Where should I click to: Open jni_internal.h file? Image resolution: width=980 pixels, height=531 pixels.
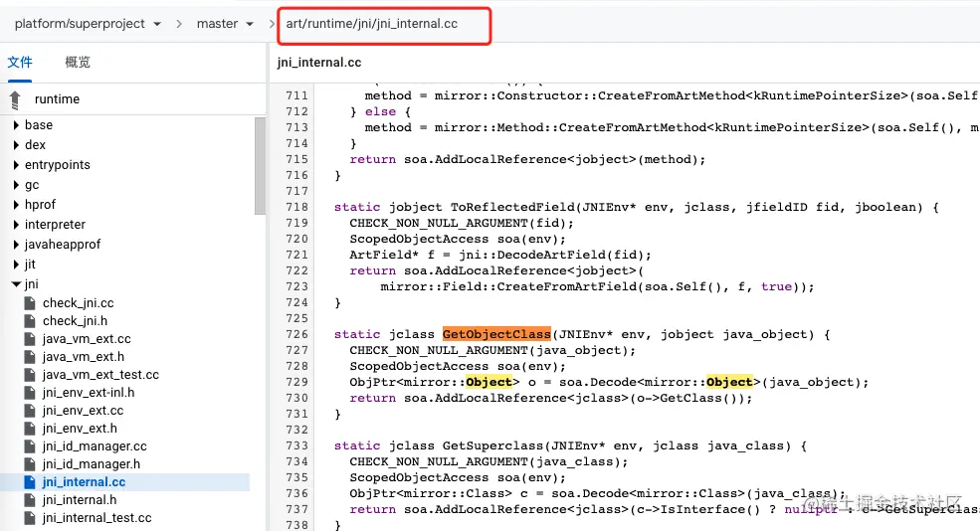point(80,500)
